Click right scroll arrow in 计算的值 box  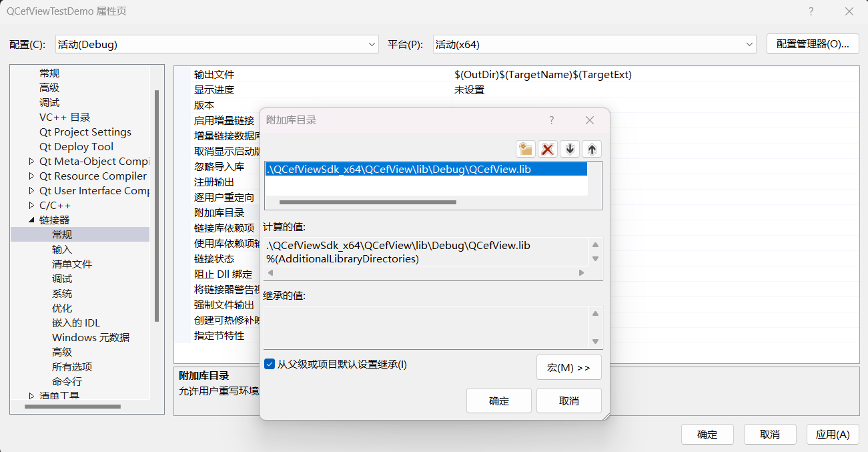[x=581, y=273]
